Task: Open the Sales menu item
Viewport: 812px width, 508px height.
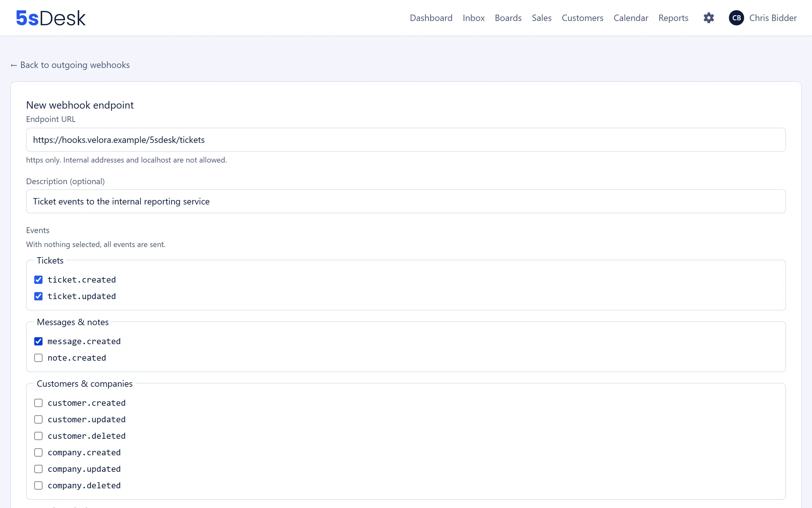Action: (541, 18)
